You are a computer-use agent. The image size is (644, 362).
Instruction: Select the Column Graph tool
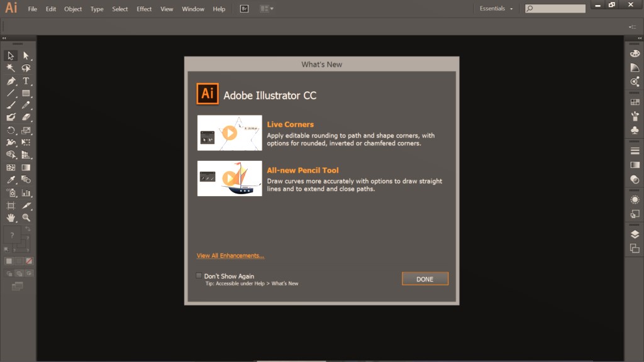click(26, 193)
